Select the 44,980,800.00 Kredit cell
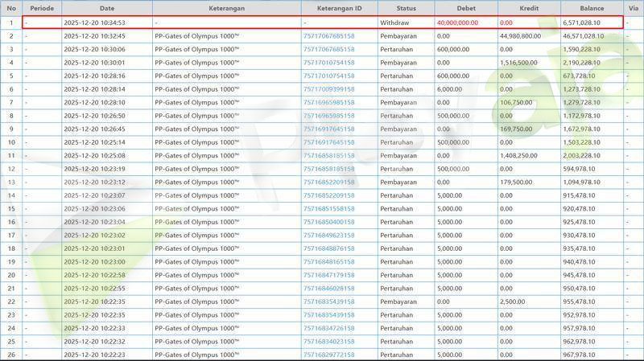The height and width of the screenshot is (361, 644). click(x=520, y=36)
